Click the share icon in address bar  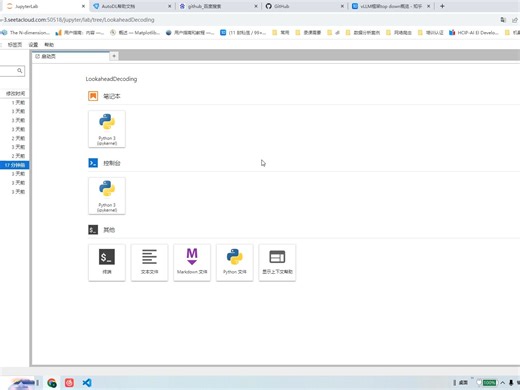(515, 20)
